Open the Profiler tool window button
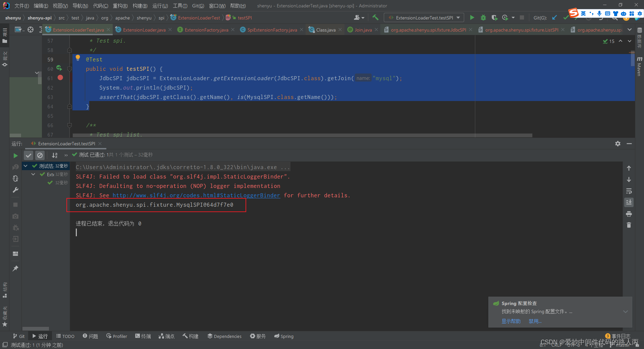The image size is (644, 349). coord(117,336)
